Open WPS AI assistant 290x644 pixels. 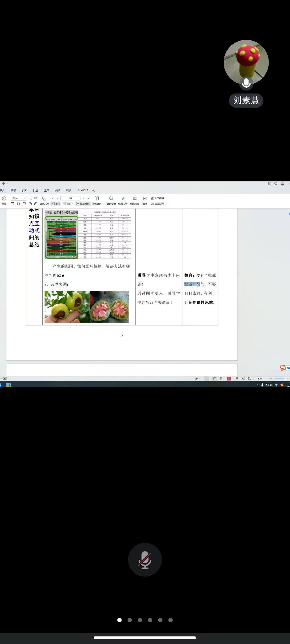(83, 190)
